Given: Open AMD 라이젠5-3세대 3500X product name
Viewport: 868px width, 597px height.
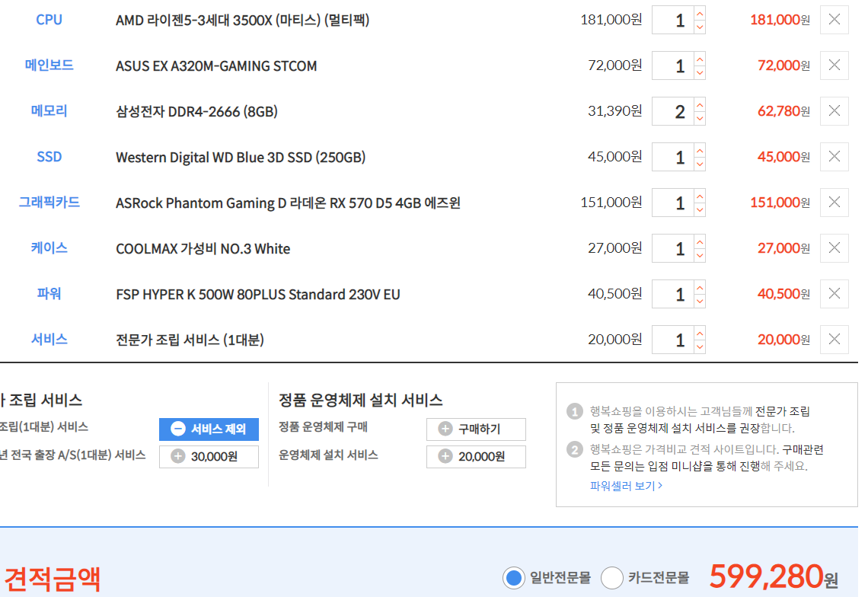Looking at the screenshot, I should tap(242, 21).
